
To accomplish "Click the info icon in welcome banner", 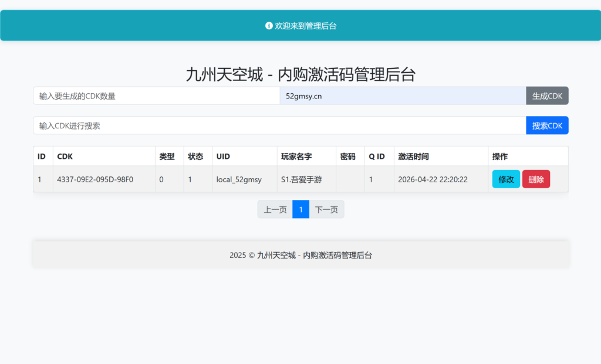I will point(269,26).
